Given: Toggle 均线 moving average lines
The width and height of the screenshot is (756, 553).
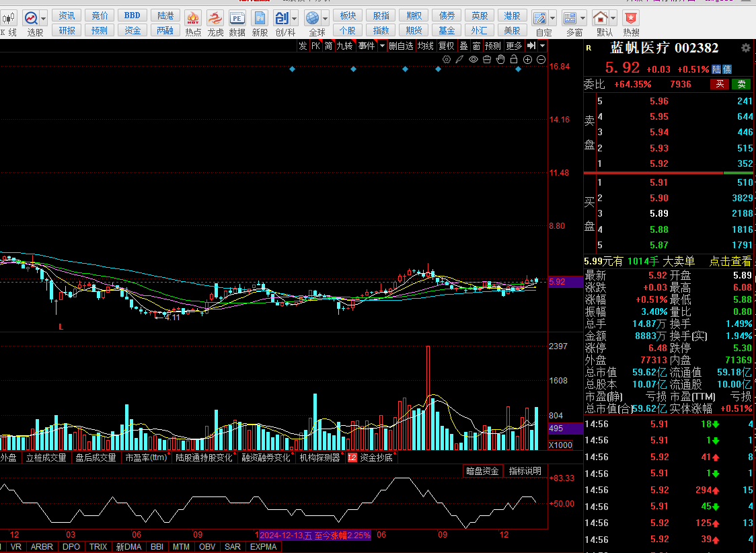Looking at the screenshot, I should (x=425, y=46).
